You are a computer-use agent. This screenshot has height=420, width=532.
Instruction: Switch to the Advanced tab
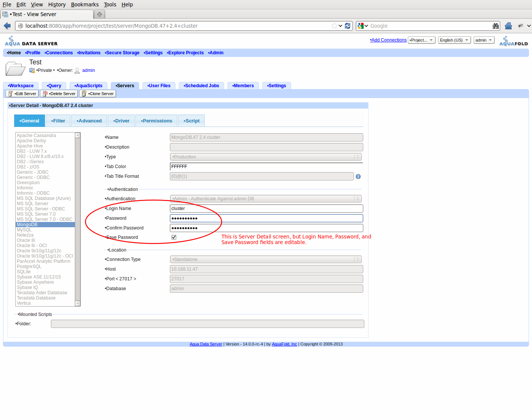click(x=89, y=121)
